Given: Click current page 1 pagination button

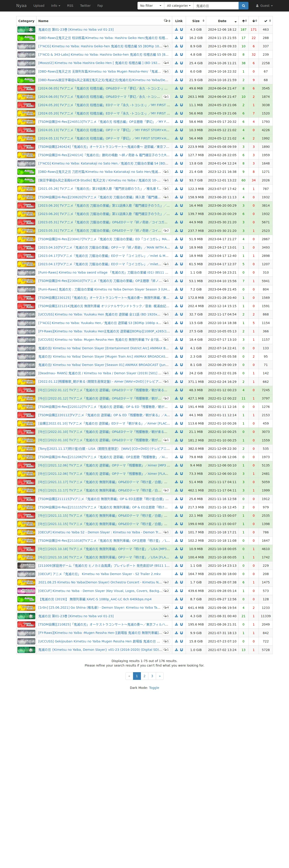Looking at the screenshot, I should pyautogui.click(x=137, y=676).
